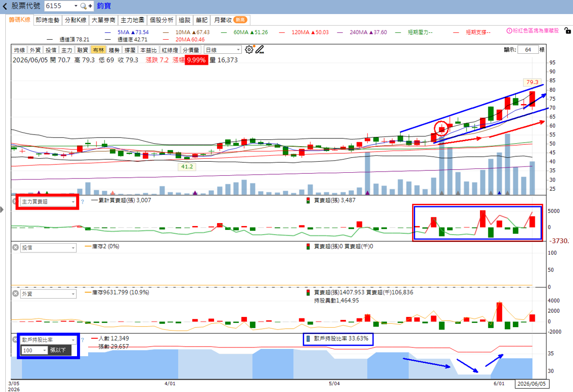Click the pink triangle marker on the volume axis
The image size is (573, 392).
click(112, 192)
